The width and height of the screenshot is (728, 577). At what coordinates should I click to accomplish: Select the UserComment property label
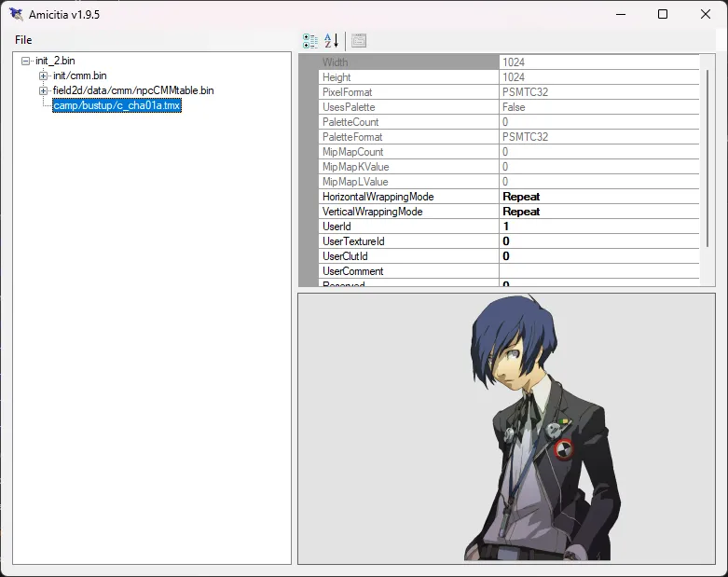pyautogui.click(x=353, y=270)
